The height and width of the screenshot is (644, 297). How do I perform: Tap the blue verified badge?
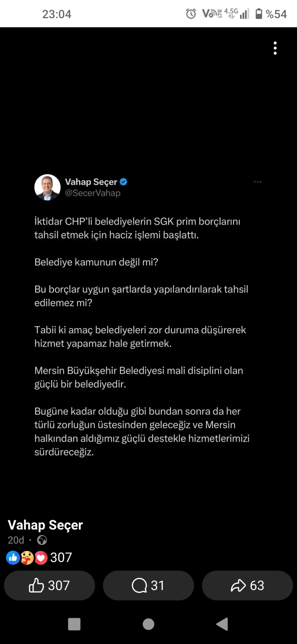click(124, 182)
